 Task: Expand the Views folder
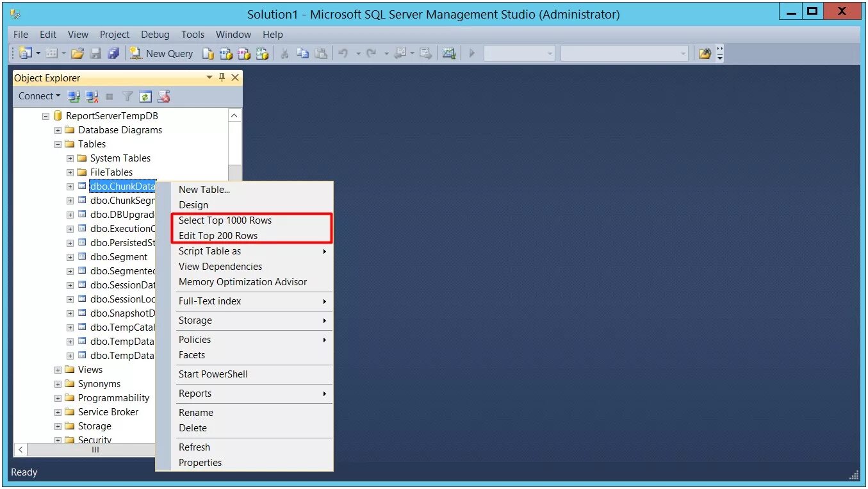pyautogui.click(x=58, y=370)
